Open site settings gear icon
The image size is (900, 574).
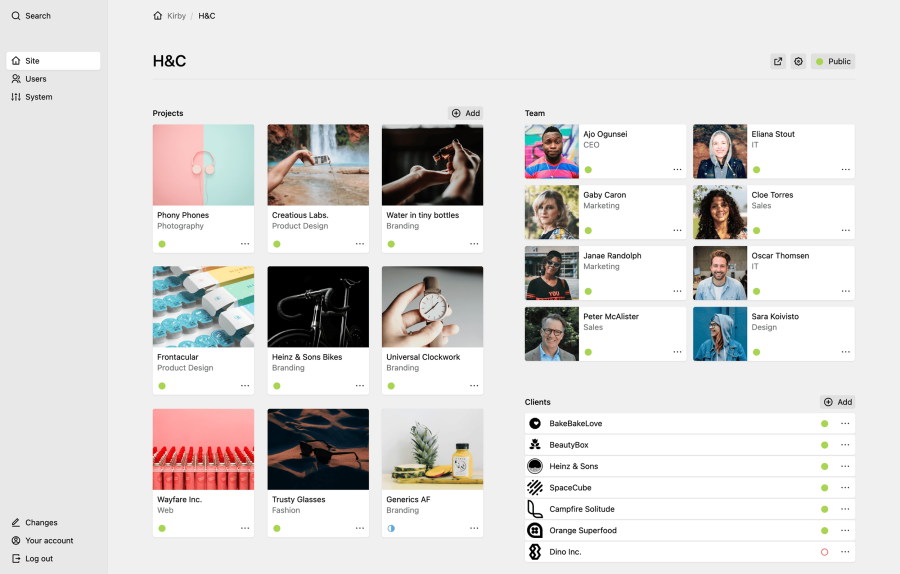(x=798, y=61)
